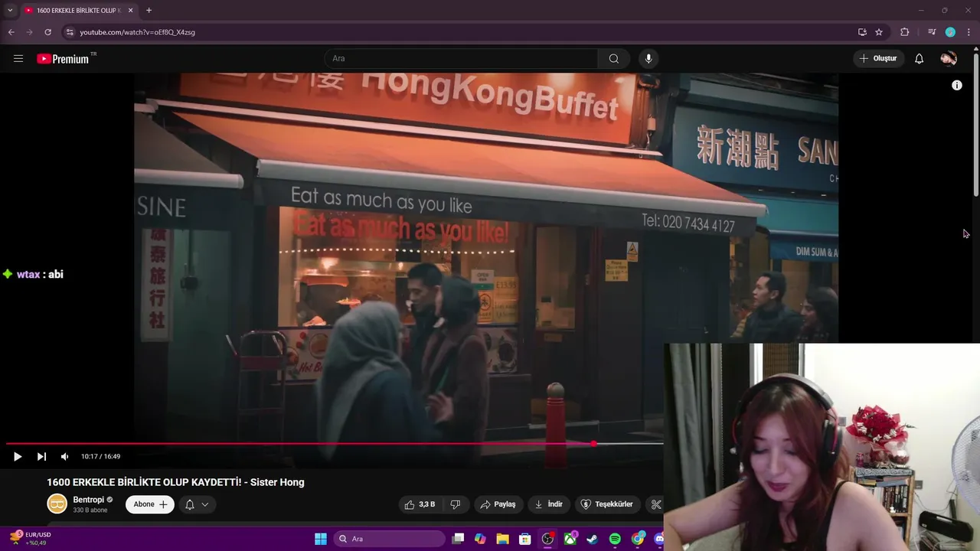This screenshot has width=980, height=551.
Task: View site information icon in address bar
Action: pos(70,32)
